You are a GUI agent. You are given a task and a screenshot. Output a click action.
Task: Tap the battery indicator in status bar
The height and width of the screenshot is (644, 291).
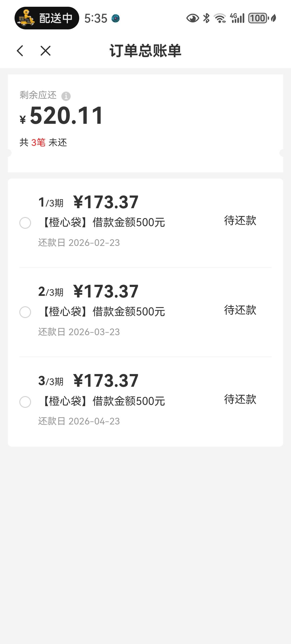pyautogui.click(x=258, y=18)
